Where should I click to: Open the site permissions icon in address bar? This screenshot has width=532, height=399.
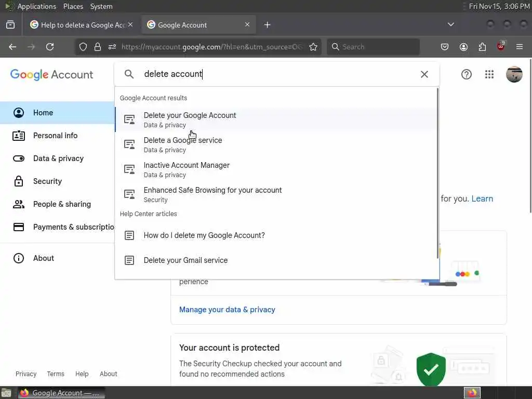(x=112, y=47)
